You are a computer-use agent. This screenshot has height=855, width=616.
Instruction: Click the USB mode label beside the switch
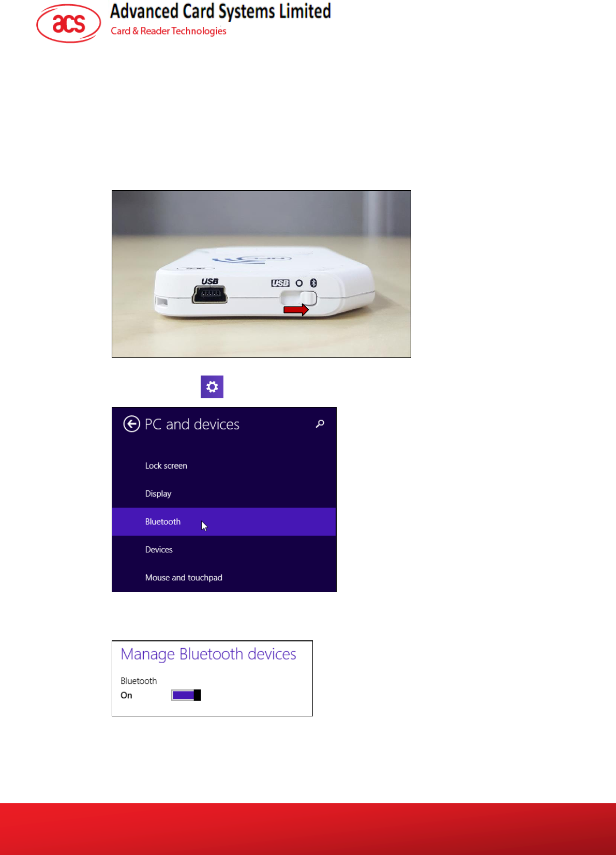(x=280, y=283)
